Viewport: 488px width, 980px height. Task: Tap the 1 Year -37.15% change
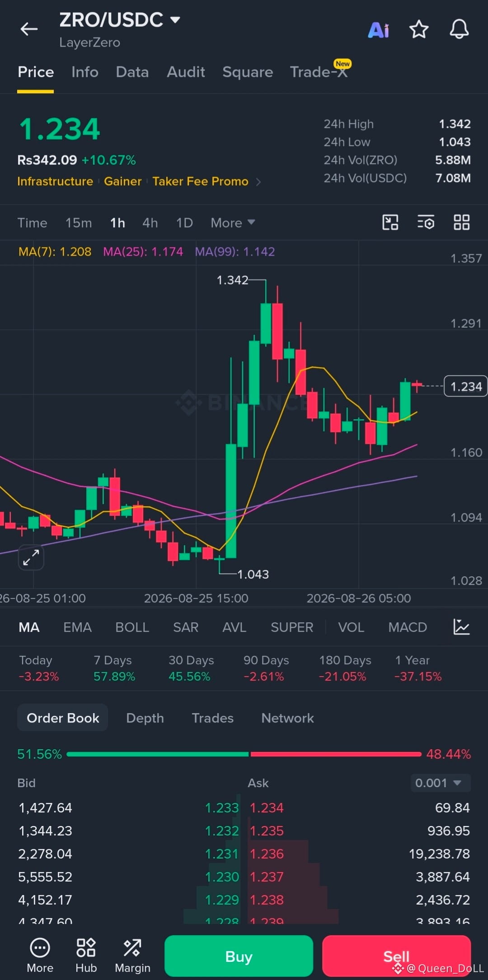418,668
